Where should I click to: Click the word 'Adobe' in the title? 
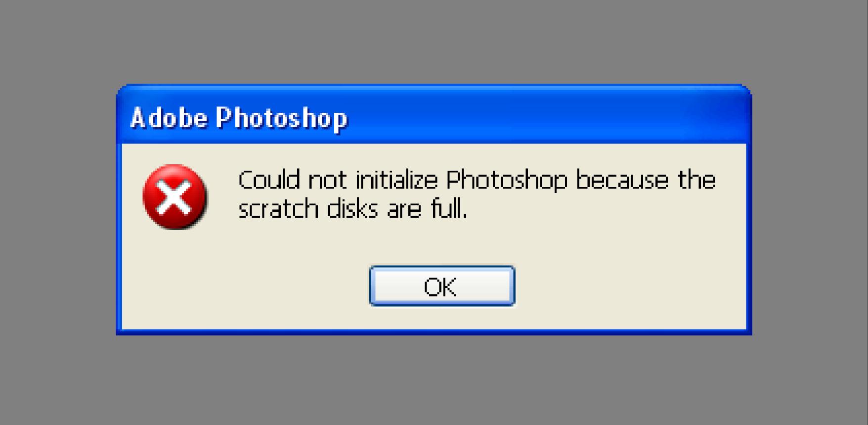pyautogui.click(x=169, y=118)
